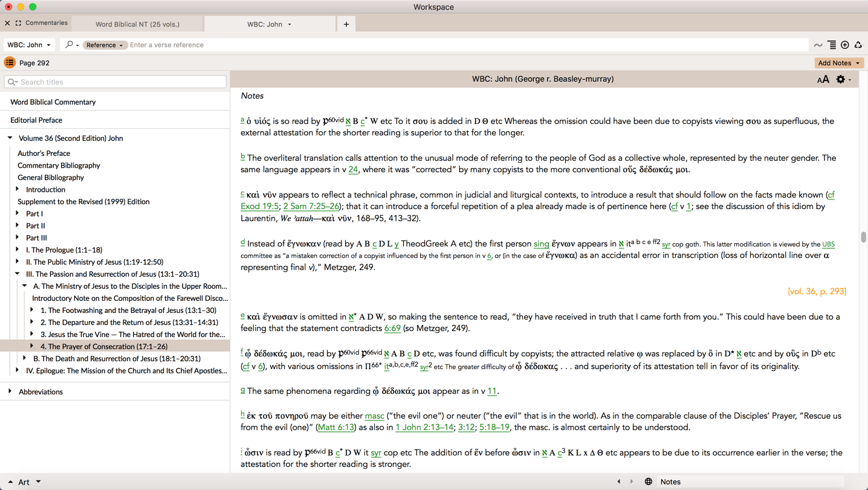Switch to Word Biblical NT (25 vols.) tab
The height and width of the screenshot is (490, 868).
click(137, 24)
